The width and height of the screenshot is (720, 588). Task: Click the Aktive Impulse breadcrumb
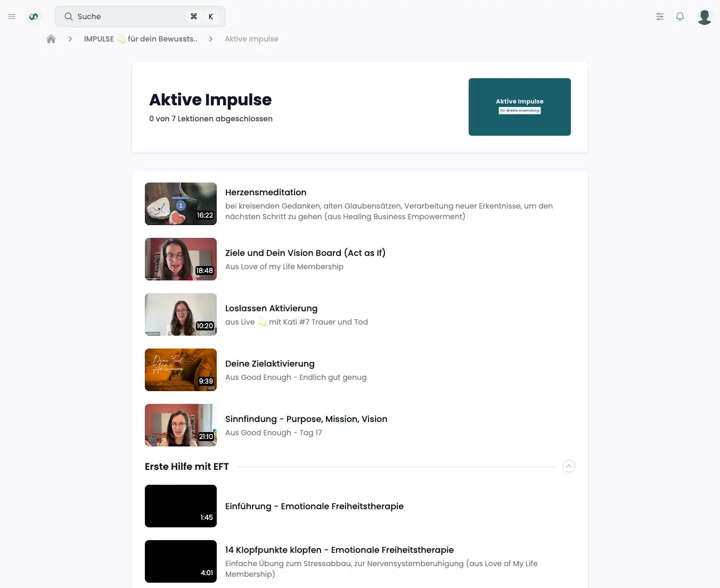251,39
